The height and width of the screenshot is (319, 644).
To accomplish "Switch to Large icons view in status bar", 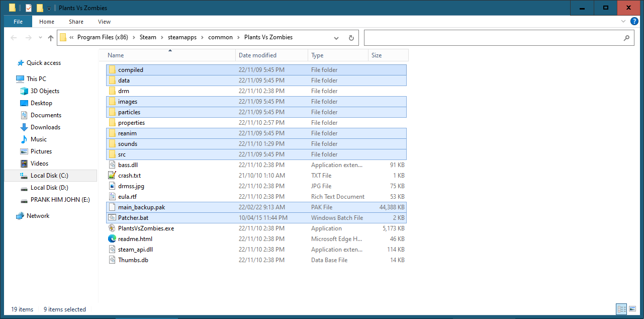I will click(x=631, y=309).
